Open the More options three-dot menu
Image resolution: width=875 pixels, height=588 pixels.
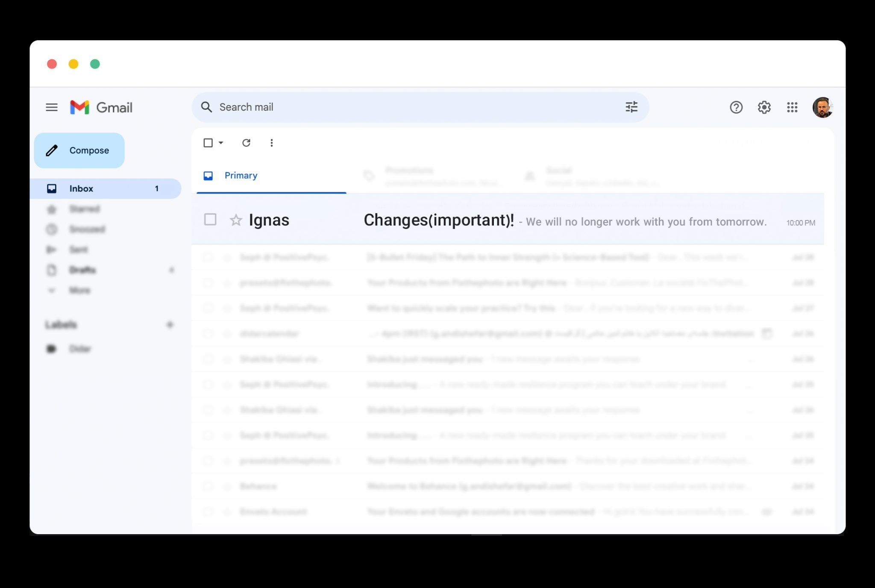pyautogui.click(x=272, y=143)
